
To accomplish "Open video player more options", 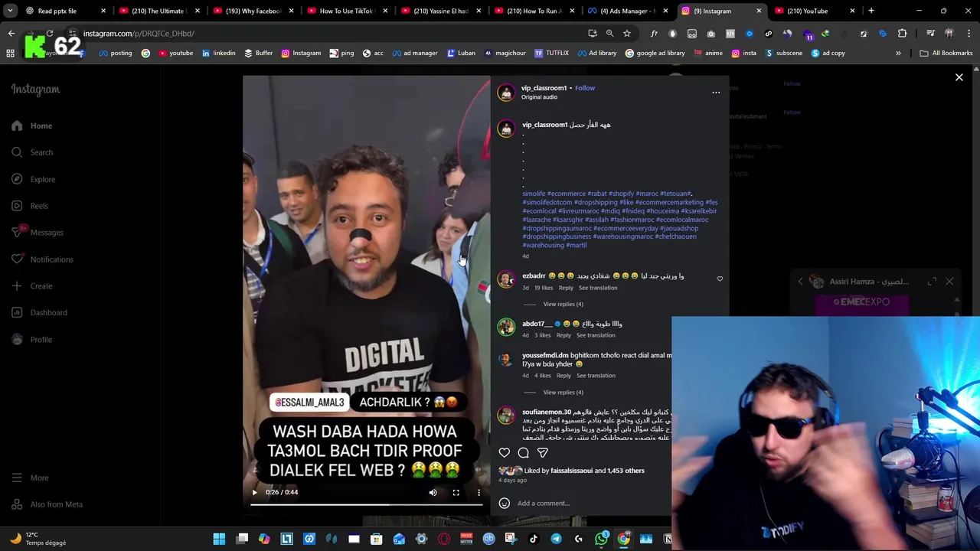I will coord(479,493).
